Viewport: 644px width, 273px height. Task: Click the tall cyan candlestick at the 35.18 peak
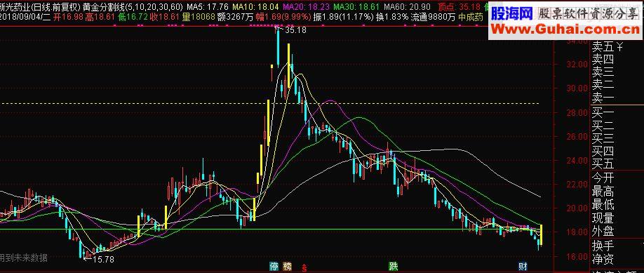pos(278,46)
